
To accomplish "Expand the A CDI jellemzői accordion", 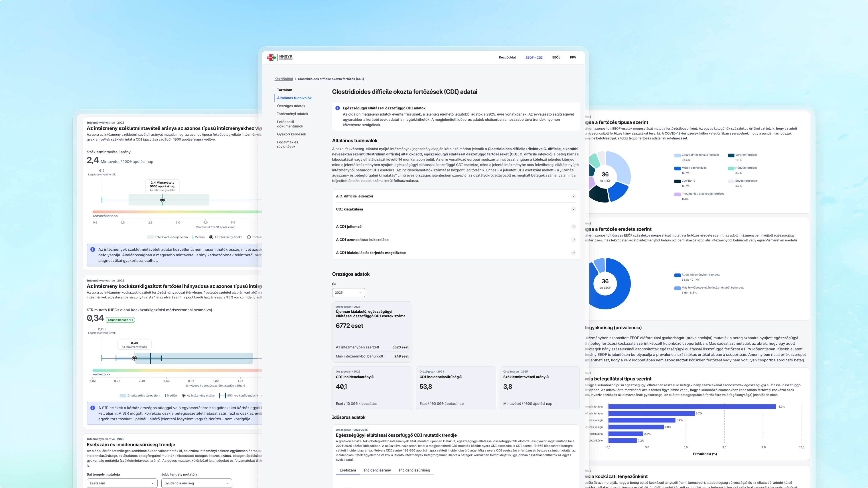I will tap(456, 227).
